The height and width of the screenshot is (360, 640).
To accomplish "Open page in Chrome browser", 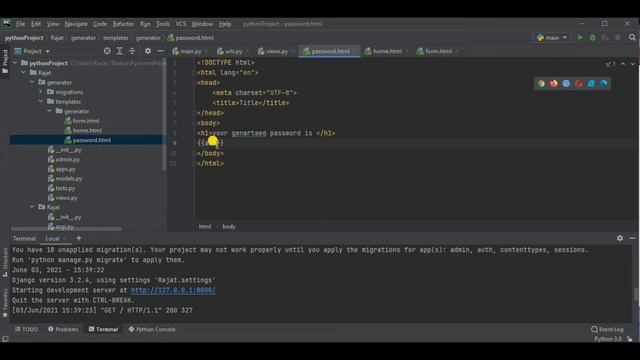I will tap(541, 84).
